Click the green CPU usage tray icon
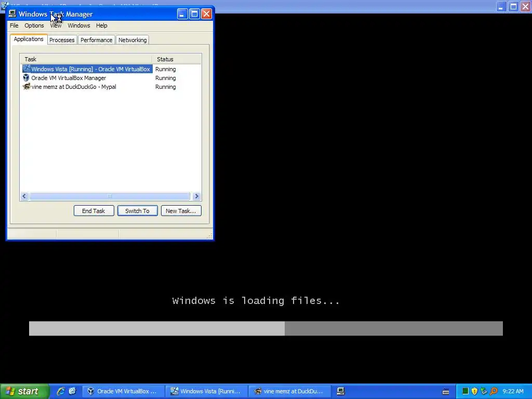Viewport: 532px width, 399px height. (x=465, y=391)
